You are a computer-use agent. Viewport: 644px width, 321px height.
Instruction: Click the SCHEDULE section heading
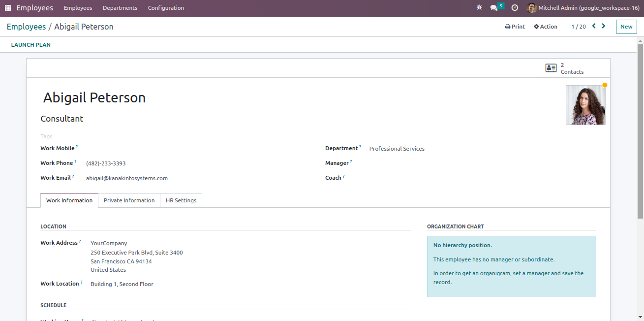[54, 305]
